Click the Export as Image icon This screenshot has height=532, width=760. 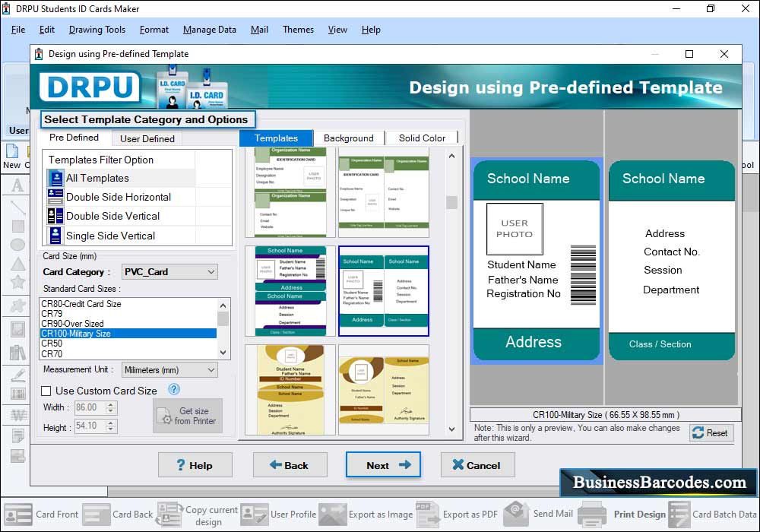[x=333, y=514]
